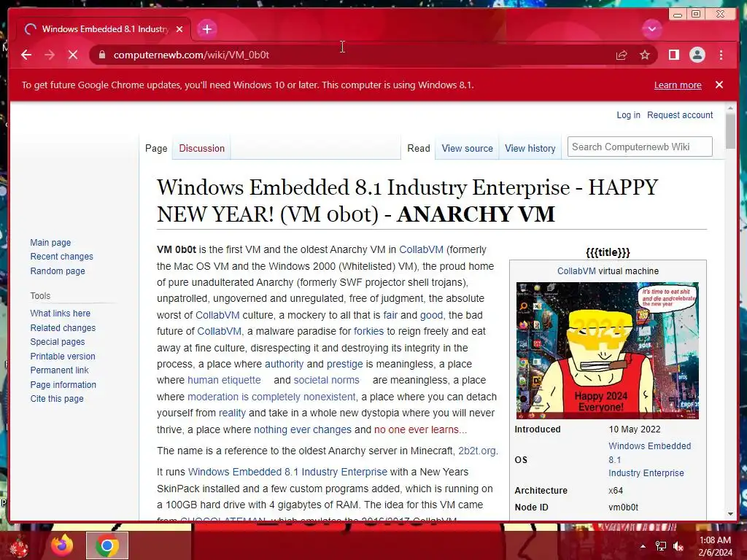The width and height of the screenshot is (747, 560).
Task: Open Special pages link
Action: coord(57,341)
